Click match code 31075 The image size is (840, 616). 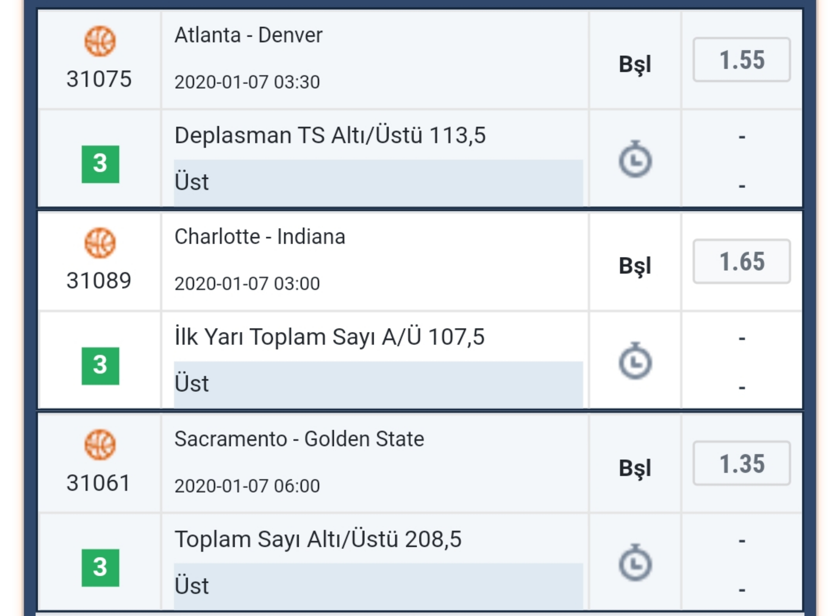pyautogui.click(x=99, y=79)
